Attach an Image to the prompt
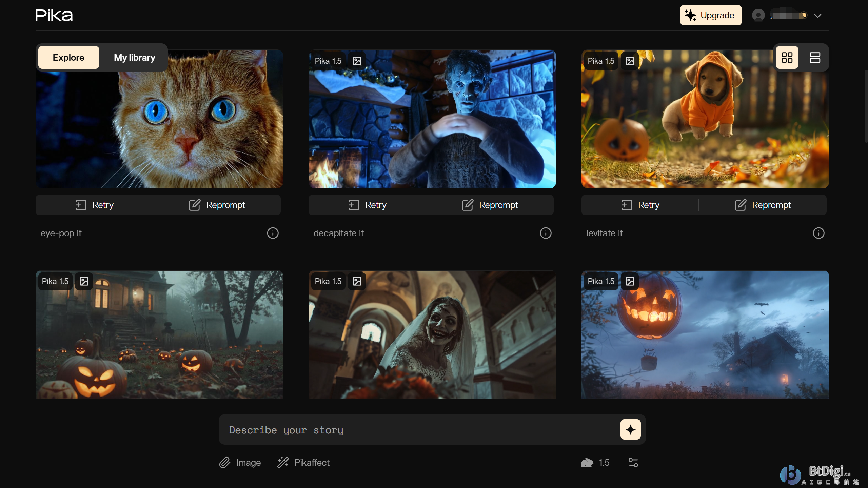The width and height of the screenshot is (868, 488). (x=240, y=463)
